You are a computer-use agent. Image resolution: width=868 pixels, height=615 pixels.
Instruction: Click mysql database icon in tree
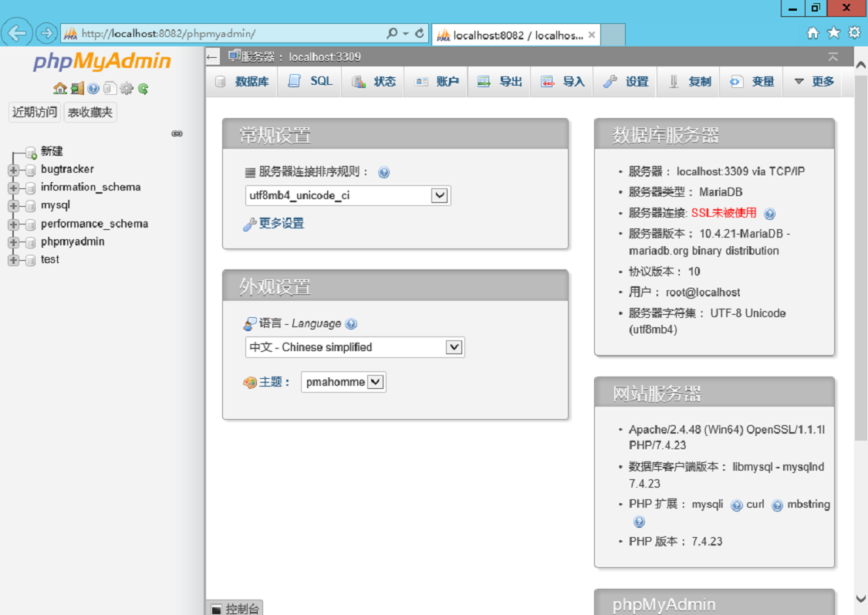pyautogui.click(x=30, y=206)
